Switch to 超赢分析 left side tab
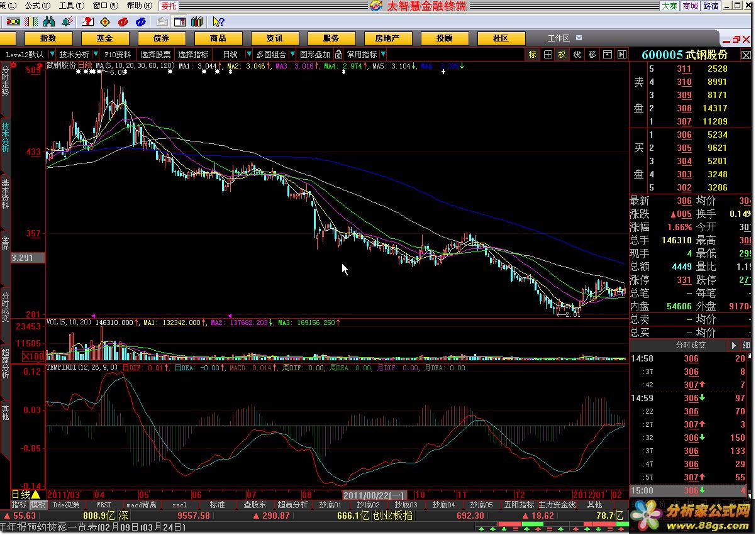The height and width of the screenshot is (535, 756). point(5,363)
